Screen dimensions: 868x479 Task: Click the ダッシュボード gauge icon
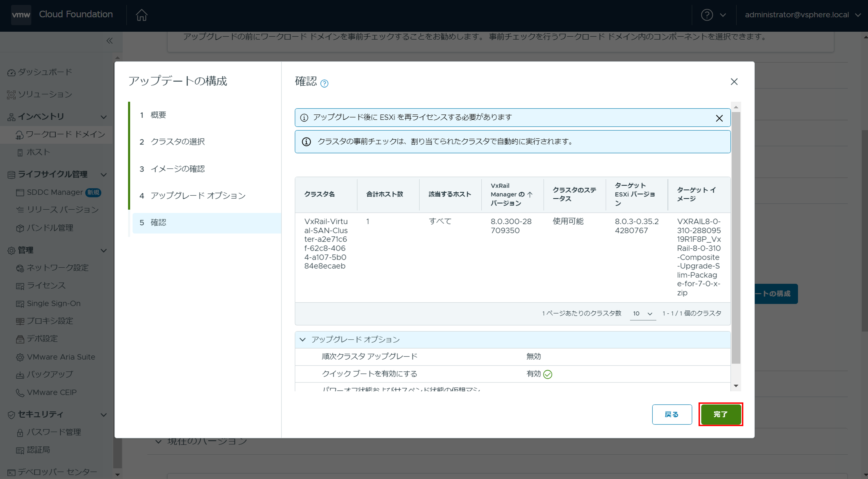pos(11,73)
